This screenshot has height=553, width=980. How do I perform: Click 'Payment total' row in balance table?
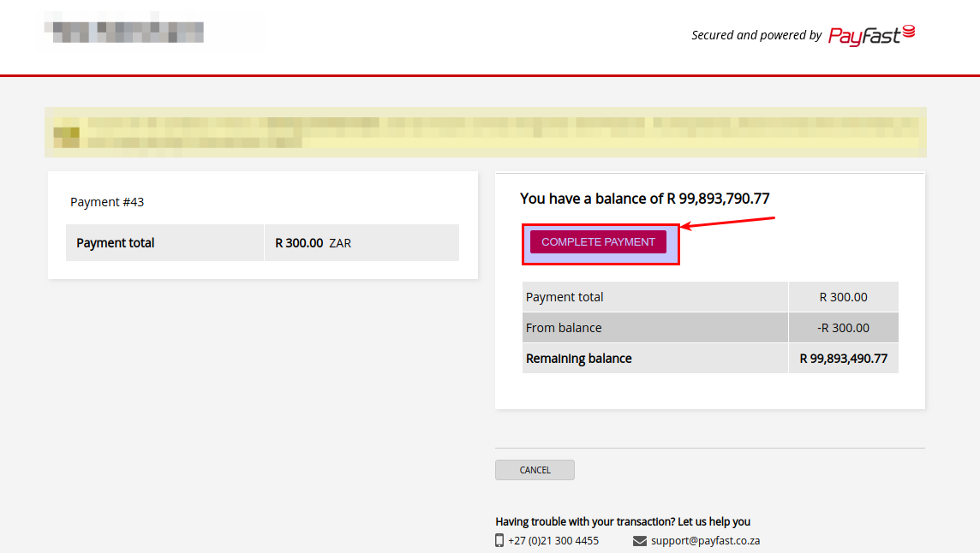[565, 297]
